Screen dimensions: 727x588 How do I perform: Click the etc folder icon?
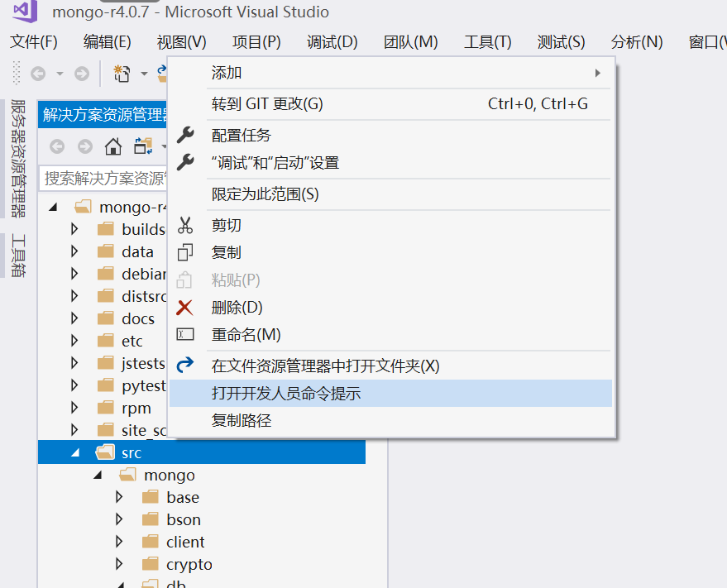(106, 341)
